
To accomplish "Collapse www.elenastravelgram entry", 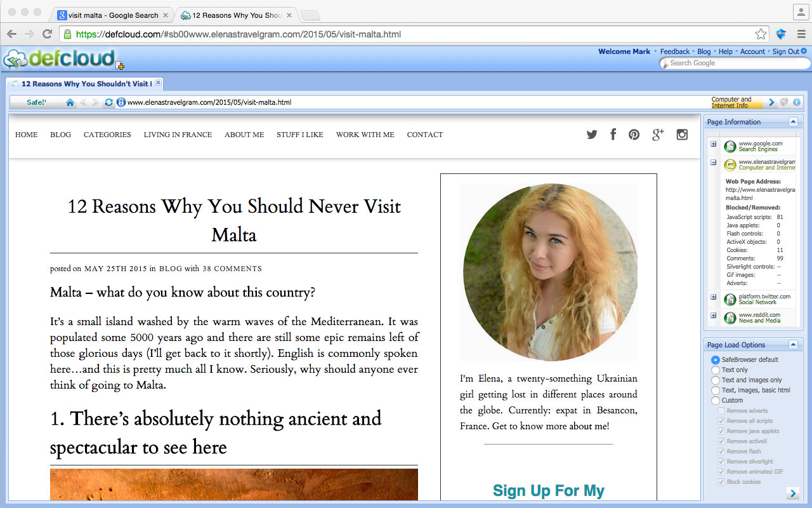I will (x=714, y=163).
